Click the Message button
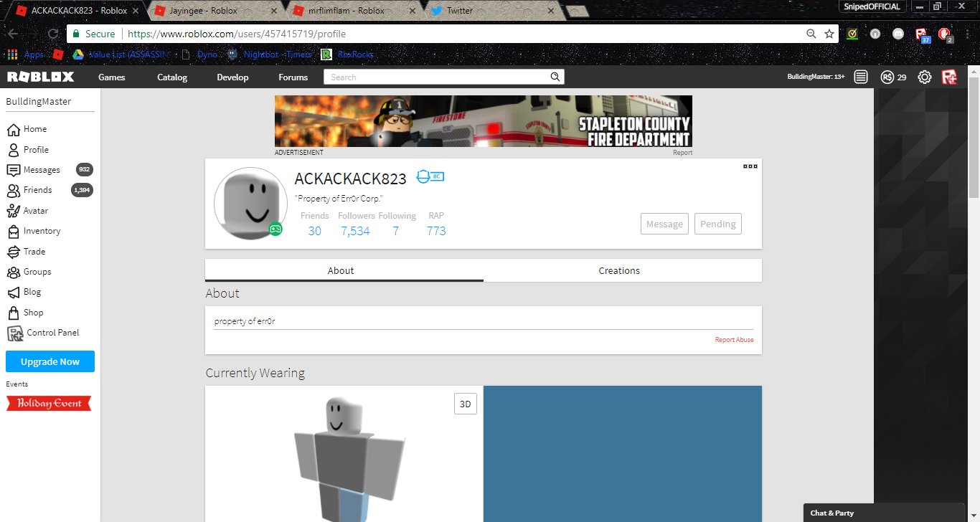Screen dimensions: 980x522 click(x=664, y=224)
